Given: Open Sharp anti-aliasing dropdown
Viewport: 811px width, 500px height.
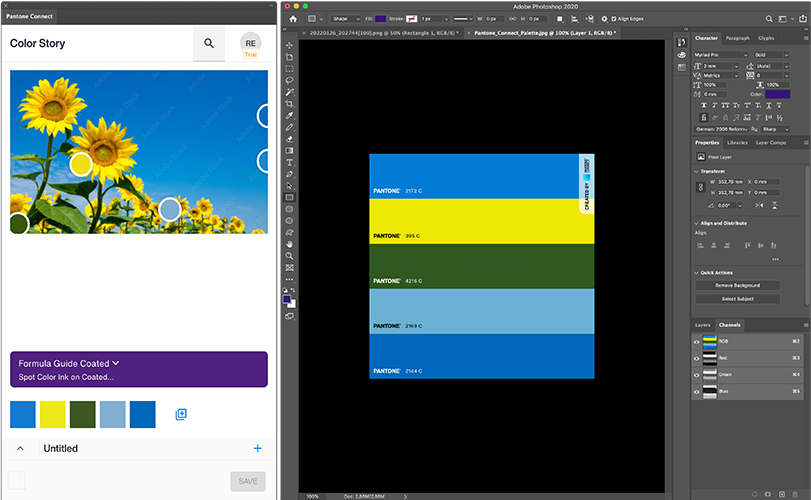Looking at the screenshot, I should (x=775, y=129).
